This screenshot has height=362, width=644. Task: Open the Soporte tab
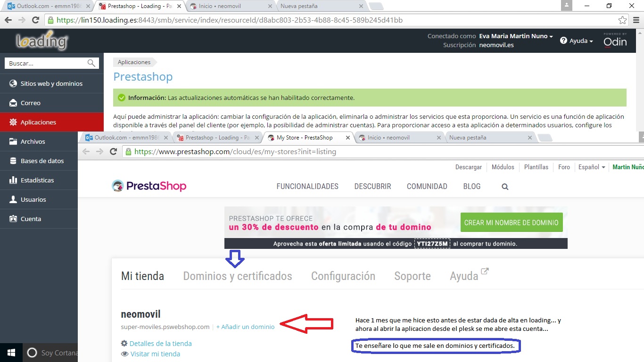coord(413,276)
